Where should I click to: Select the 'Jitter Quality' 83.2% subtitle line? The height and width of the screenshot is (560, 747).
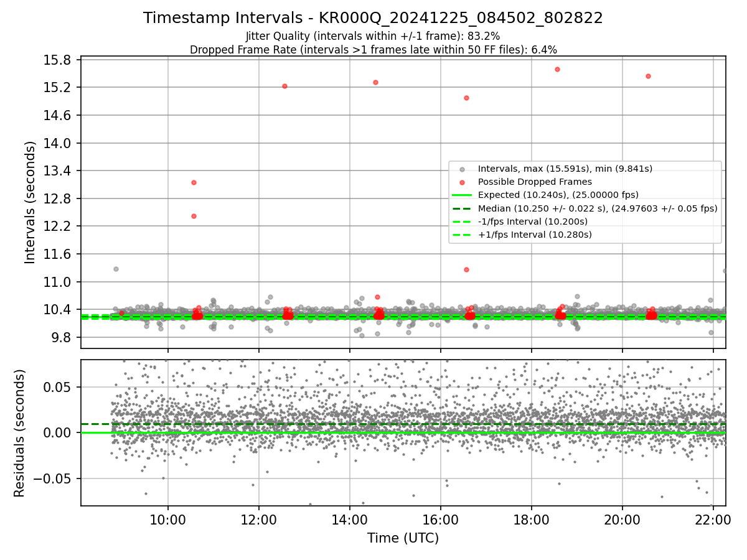pyautogui.click(x=373, y=36)
